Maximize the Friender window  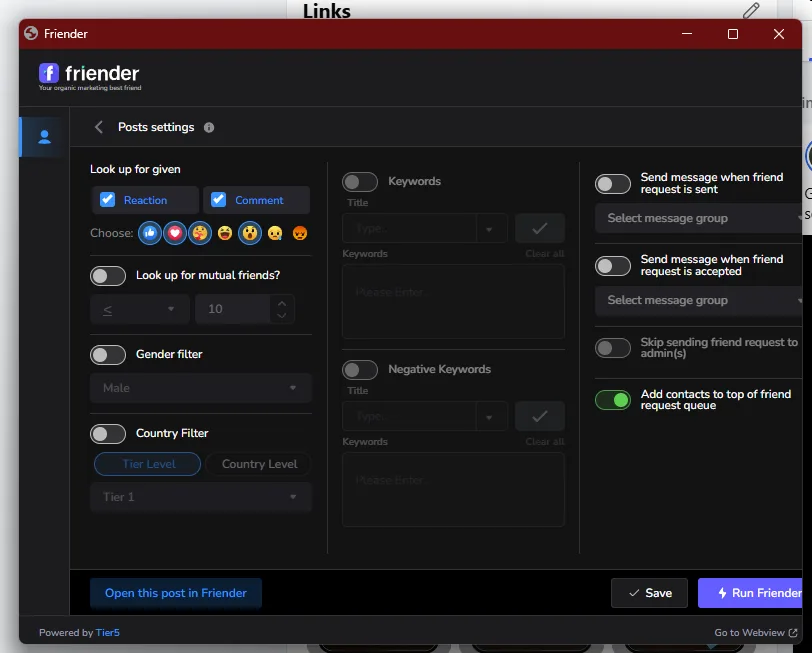(x=733, y=34)
